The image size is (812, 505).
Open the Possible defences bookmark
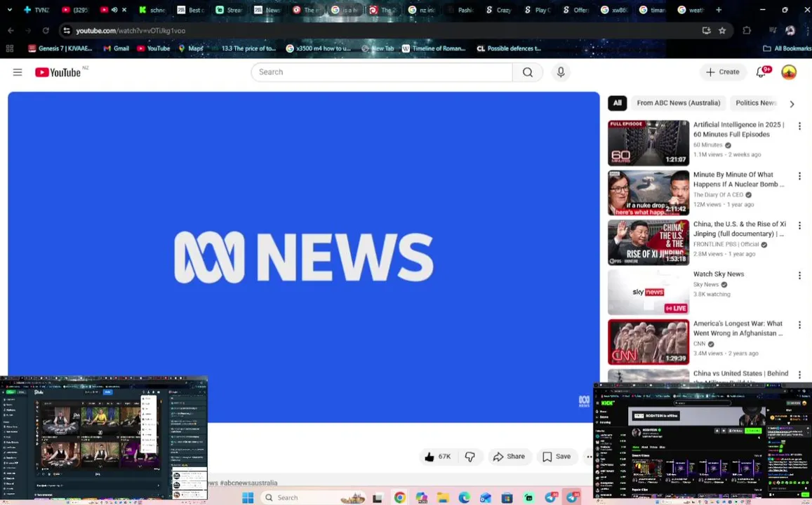point(509,48)
